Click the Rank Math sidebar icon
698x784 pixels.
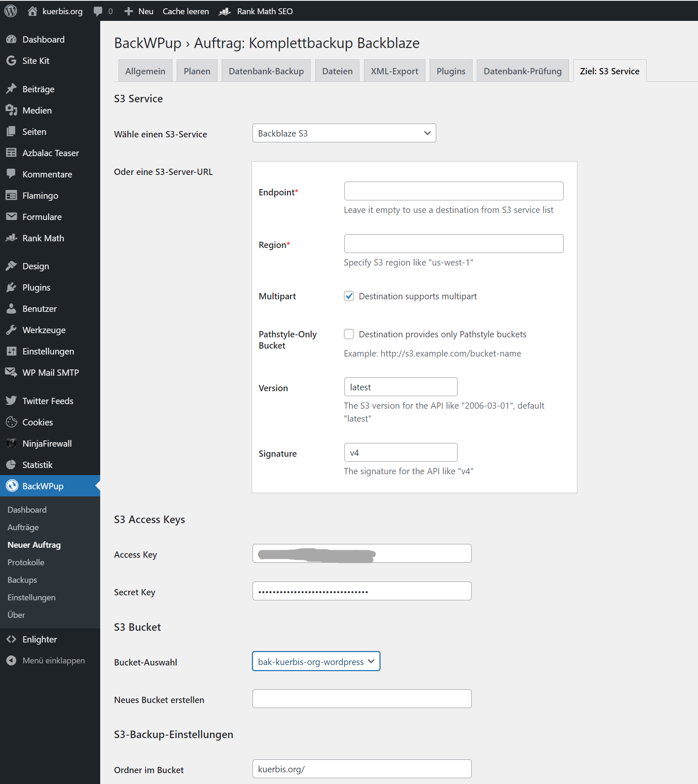(x=11, y=238)
